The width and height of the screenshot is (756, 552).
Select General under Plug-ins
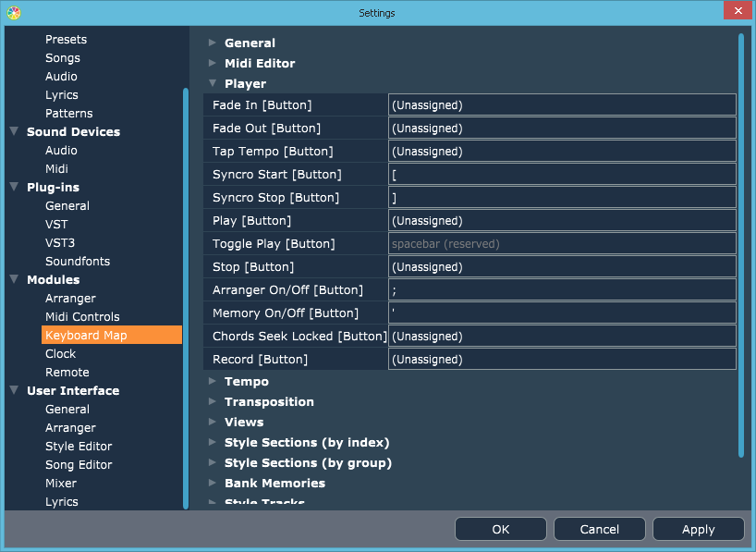(67, 206)
